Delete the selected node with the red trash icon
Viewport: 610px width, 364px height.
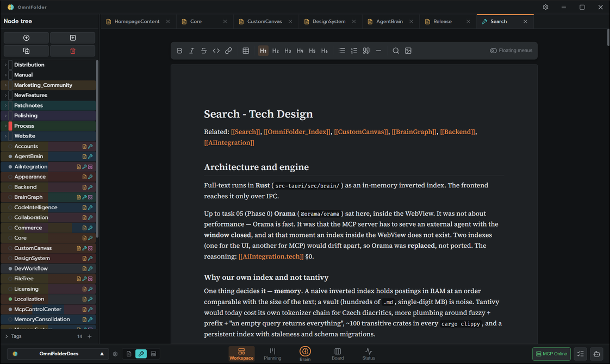[73, 51]
